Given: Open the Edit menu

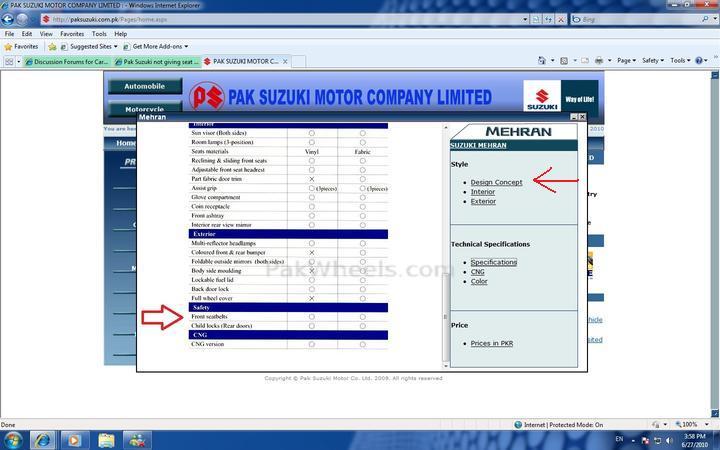Looking at the screenshot, I should tap(27, 34).
